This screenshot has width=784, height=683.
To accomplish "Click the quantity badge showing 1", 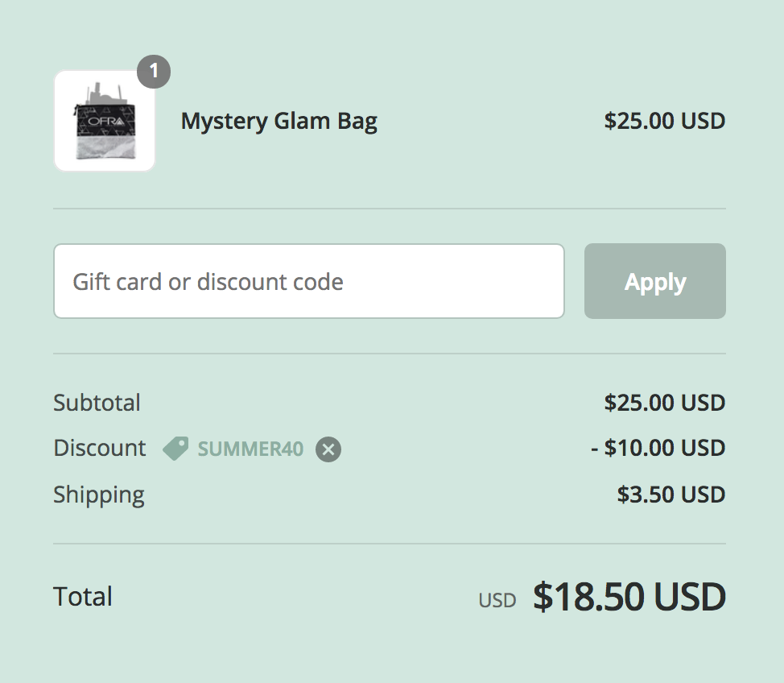I will pos(154,72).
